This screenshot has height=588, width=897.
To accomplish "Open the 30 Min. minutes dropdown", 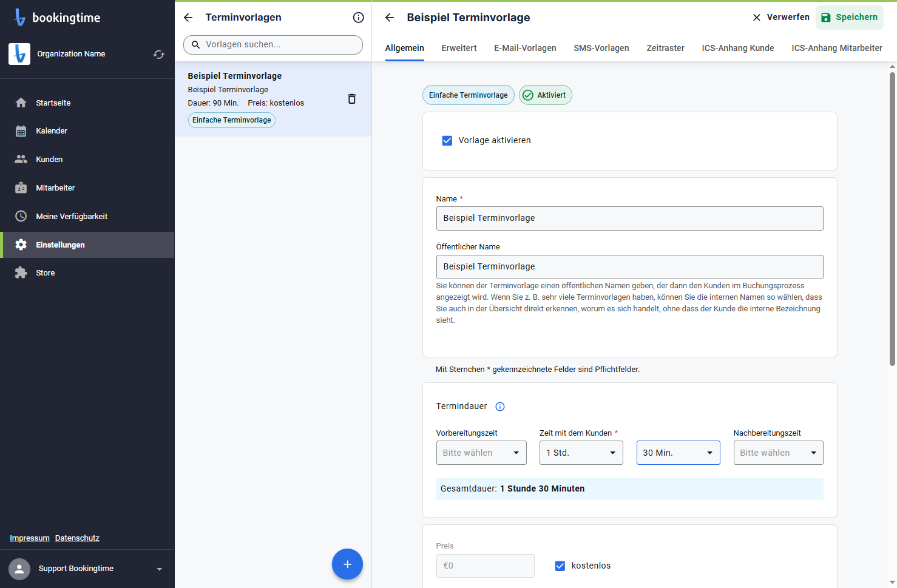I will tap(679, 453).
